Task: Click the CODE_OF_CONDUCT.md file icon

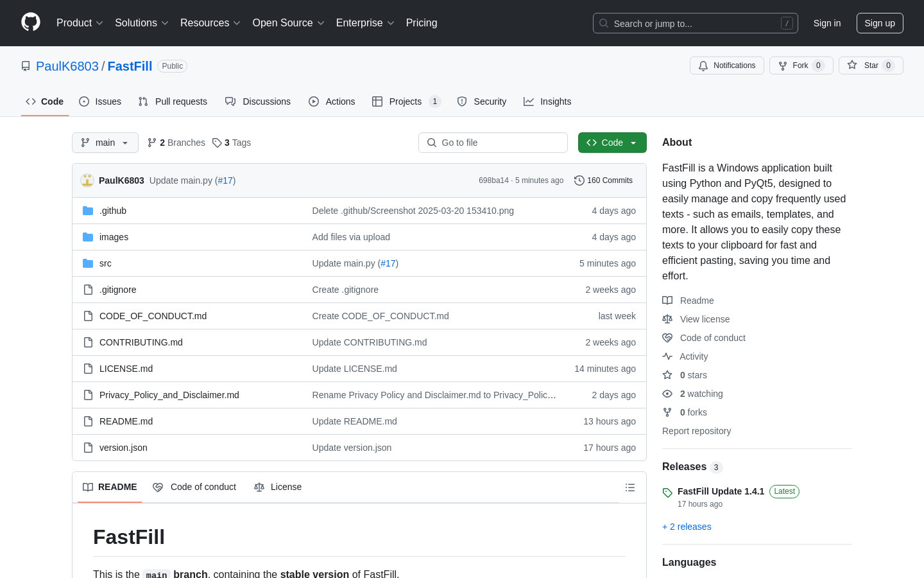Action: pos(88,316)
